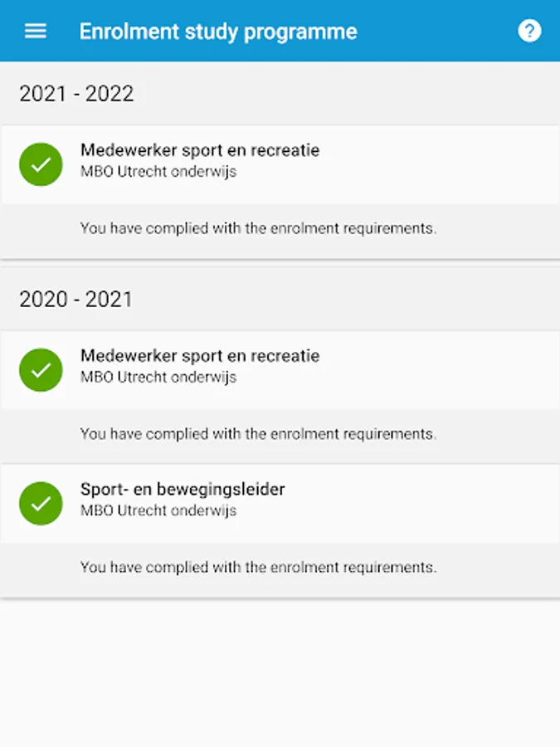The image size is (560, 747).
Task: Click compliance message under 2021-2022 programme
Action: (x=258, y=228)
